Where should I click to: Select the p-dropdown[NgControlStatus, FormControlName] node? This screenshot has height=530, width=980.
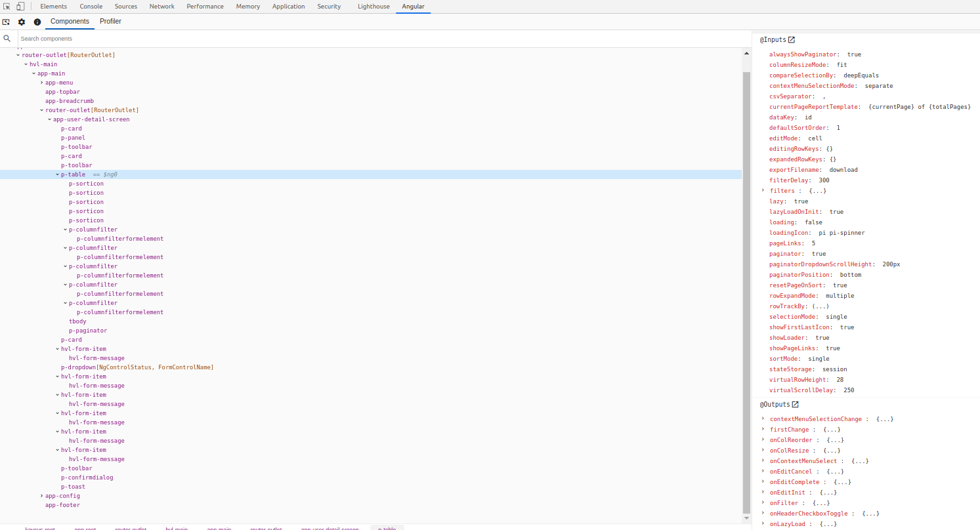(137, 367)
